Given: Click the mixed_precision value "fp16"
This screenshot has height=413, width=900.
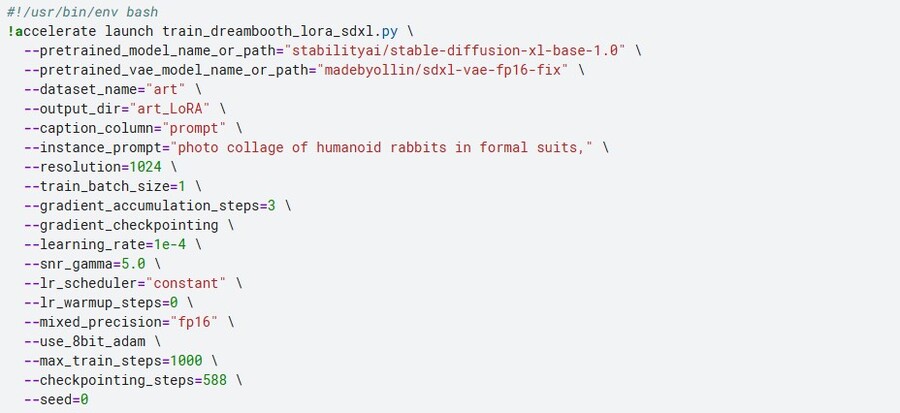Looking at the screenshot, I should click(x=198, y=322).
